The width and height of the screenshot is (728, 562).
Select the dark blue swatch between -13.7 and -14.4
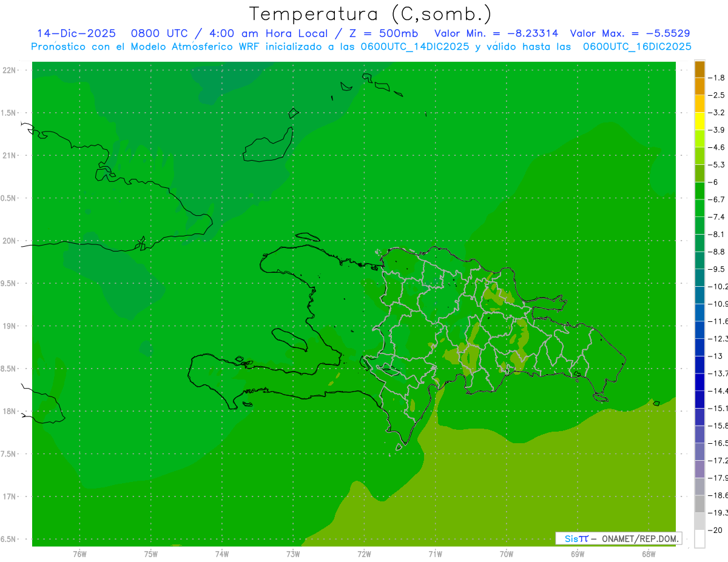click(699, 383)
